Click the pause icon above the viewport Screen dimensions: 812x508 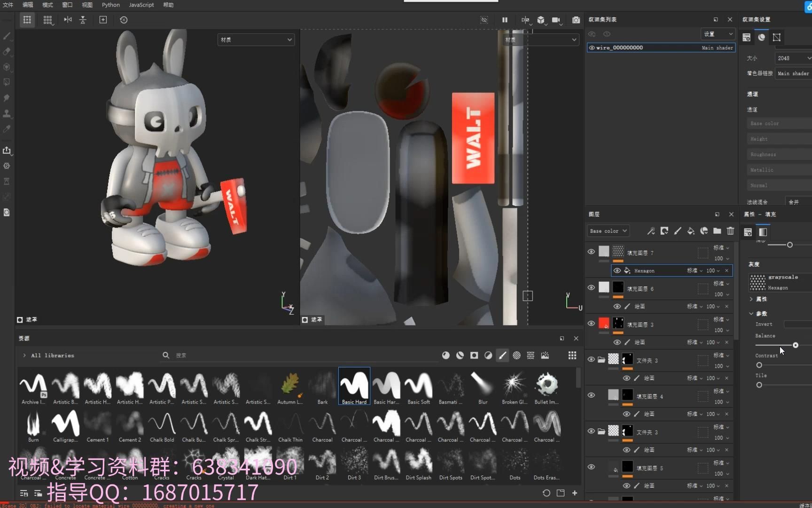pyautogui.click(x=505, y=20)
